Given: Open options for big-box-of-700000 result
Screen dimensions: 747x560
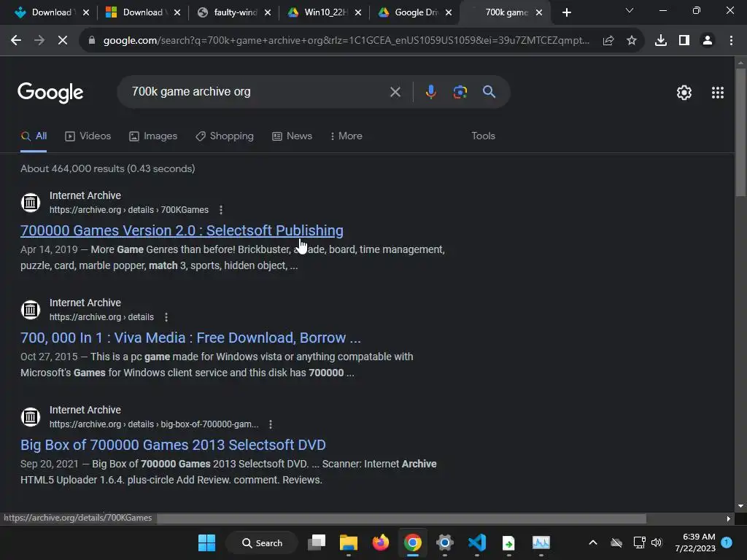Looking at the screenshot, I should pos(270,424).
